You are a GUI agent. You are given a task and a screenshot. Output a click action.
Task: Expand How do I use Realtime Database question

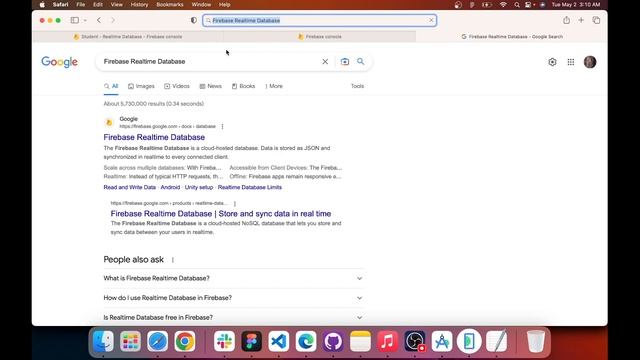click(233, 298)
